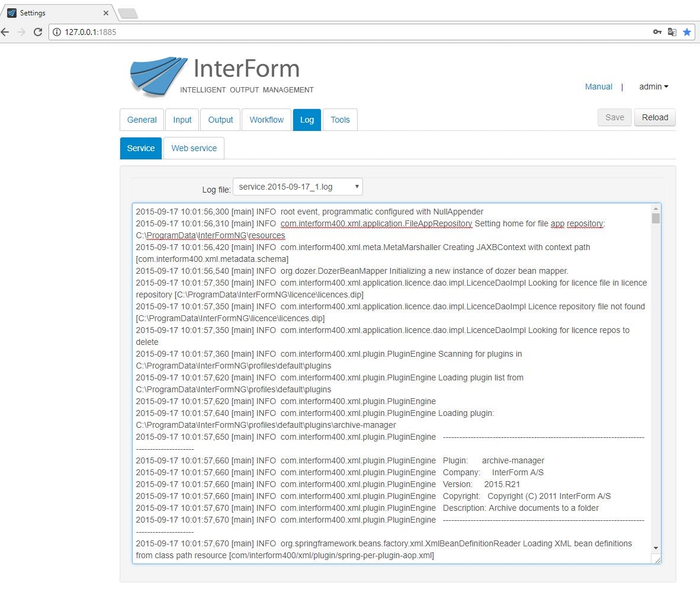Open the Output tab
The width and height of the screenshot is (700, 589).
pyautogui.click(x=220, y=120)
